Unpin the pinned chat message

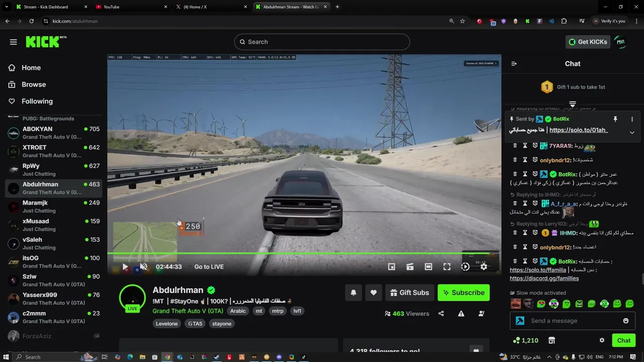click(615, 119)
